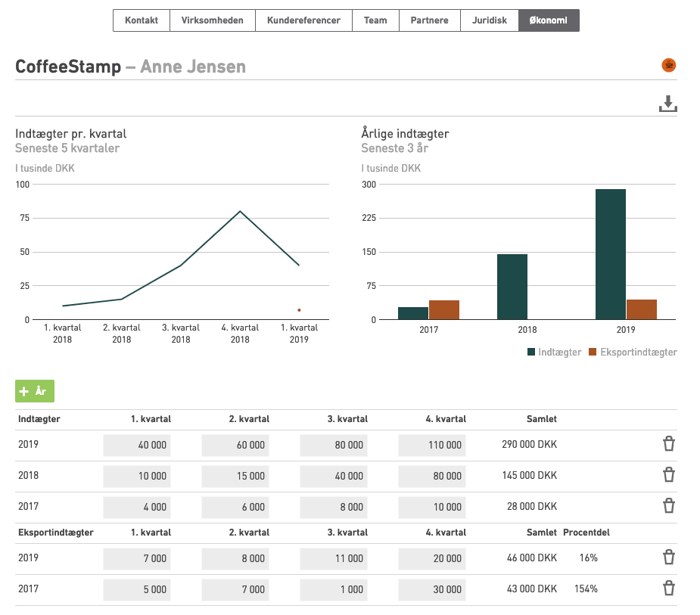
Task: Click the 145 000 DKK total
Action: point(530,476)
